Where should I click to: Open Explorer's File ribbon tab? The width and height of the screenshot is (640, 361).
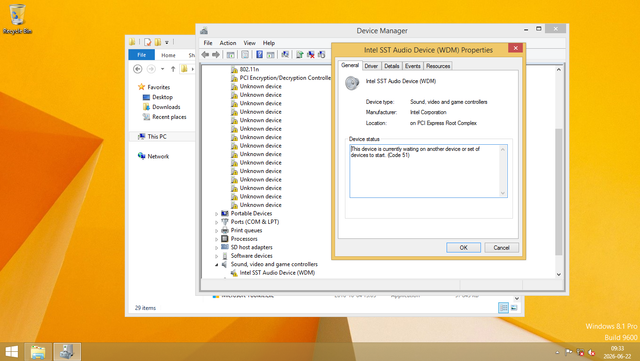point(141,55)
